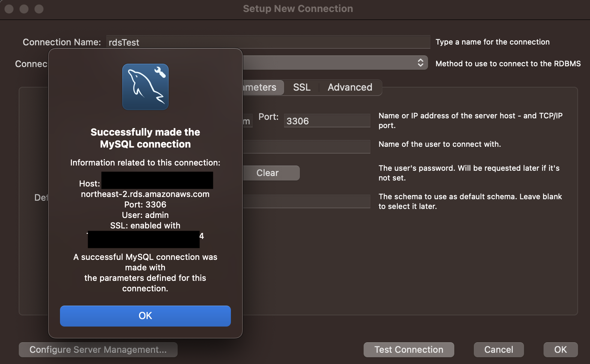Click the 'Port: 3306' text in the dialog

145,204
